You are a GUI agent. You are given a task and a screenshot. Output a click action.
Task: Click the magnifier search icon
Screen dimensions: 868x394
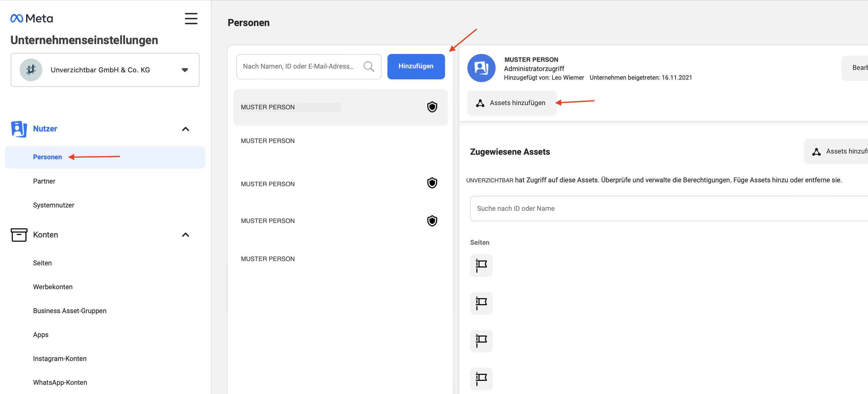[369, 66]
